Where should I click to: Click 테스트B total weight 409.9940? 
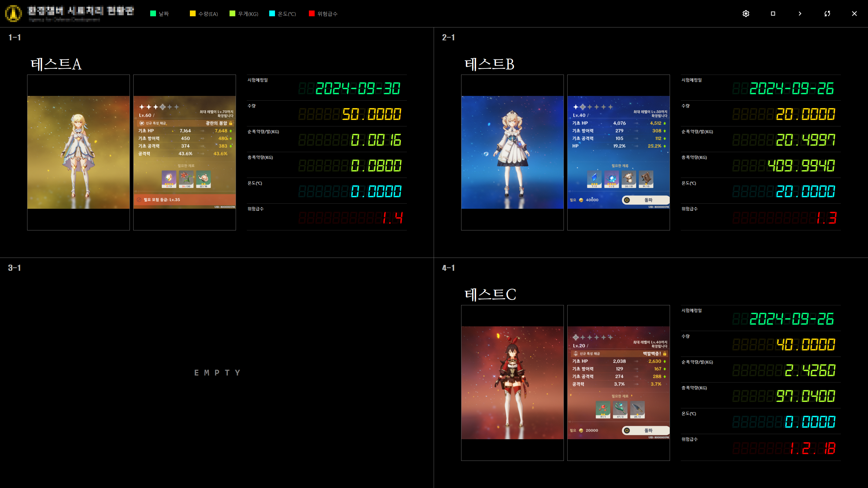click(x=801, y=166)
